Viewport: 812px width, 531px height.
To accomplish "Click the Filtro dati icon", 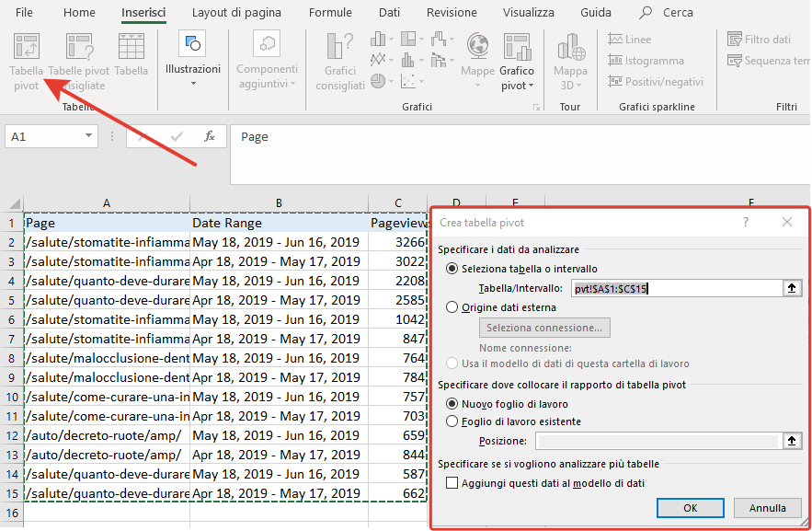I will 759,40.
